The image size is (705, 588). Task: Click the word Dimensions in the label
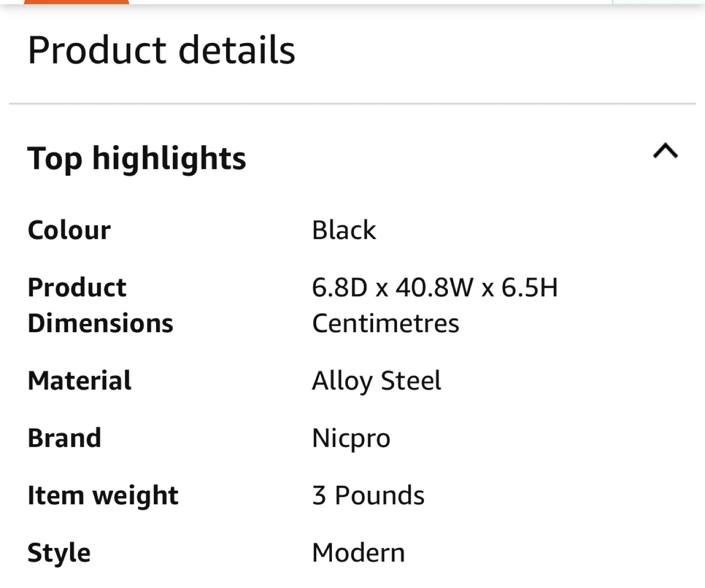tap(100, 323)
